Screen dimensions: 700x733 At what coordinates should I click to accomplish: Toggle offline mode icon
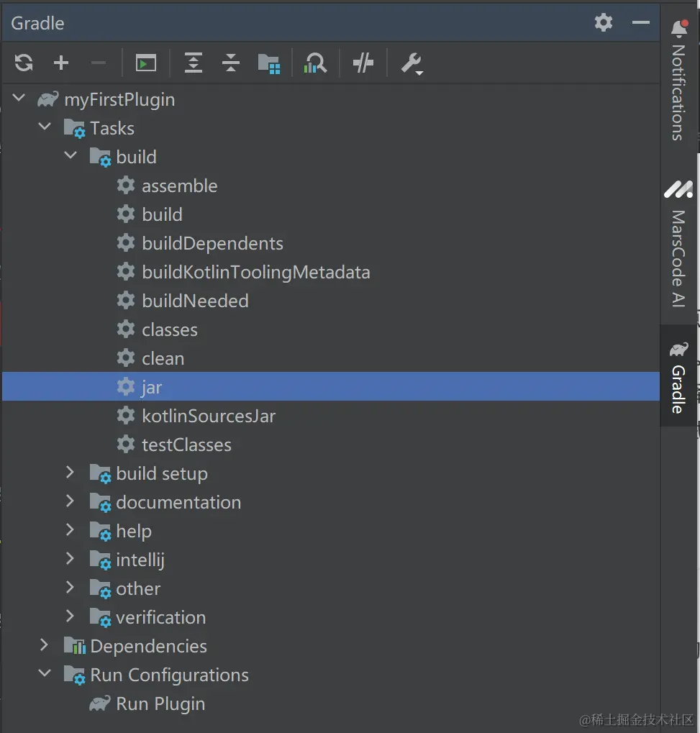coord(363,63)
